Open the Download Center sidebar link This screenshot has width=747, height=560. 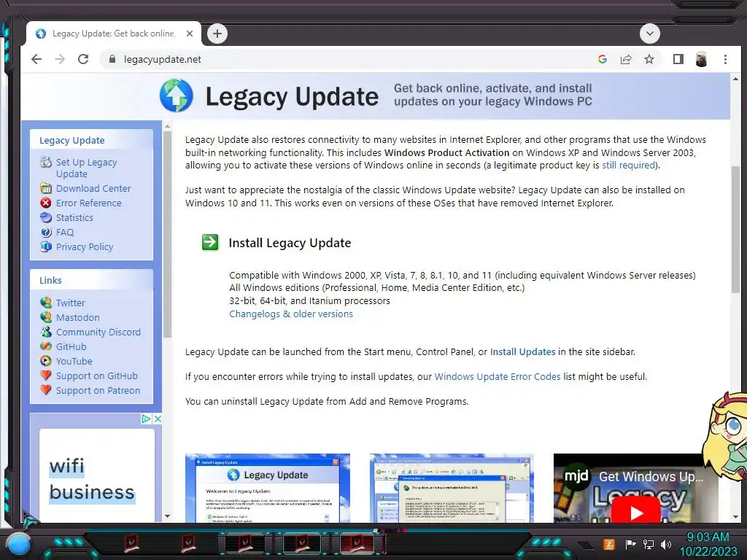pyautogui.click(x=93, y=188)
